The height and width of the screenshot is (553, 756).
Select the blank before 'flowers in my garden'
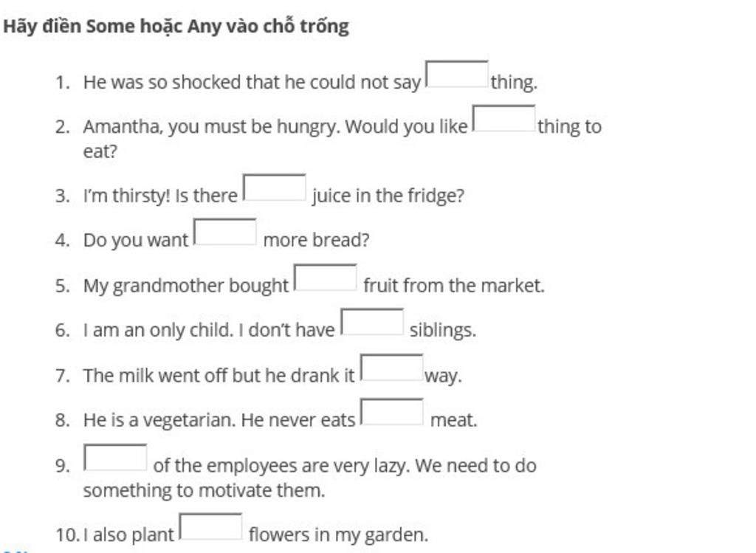pyautogui.click(x=210, y=526)
